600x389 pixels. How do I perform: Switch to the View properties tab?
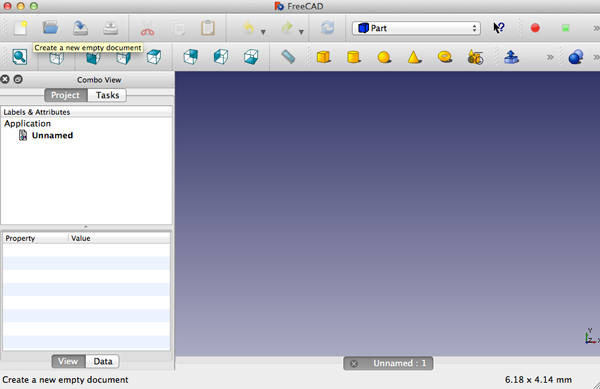click(68, 361)
